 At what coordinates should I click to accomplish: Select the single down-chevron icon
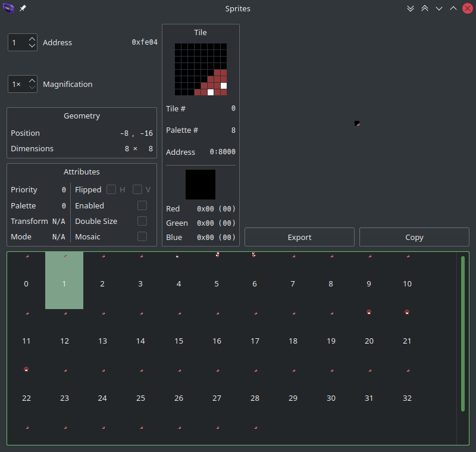pos(439,8)
